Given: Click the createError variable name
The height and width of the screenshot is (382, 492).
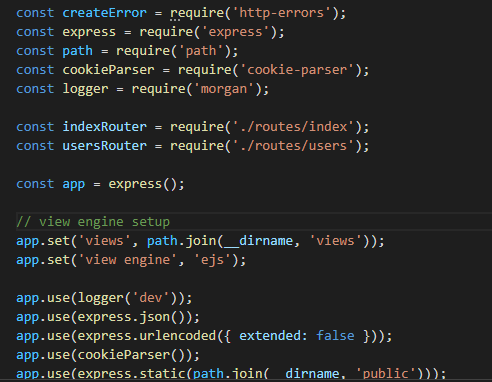Looking at the screenshot, I should click(x=104, y=13).
